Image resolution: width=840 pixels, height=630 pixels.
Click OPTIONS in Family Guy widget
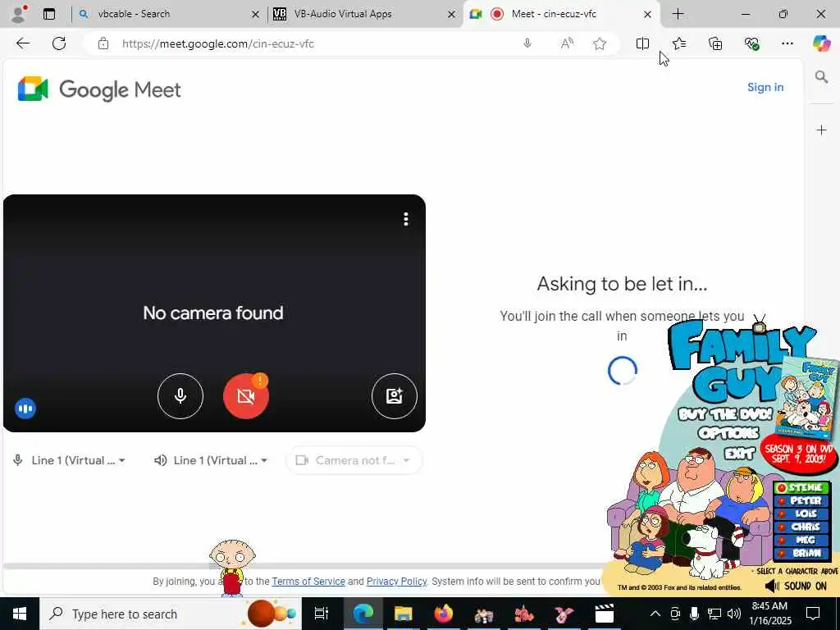click(x=728, y=433)
